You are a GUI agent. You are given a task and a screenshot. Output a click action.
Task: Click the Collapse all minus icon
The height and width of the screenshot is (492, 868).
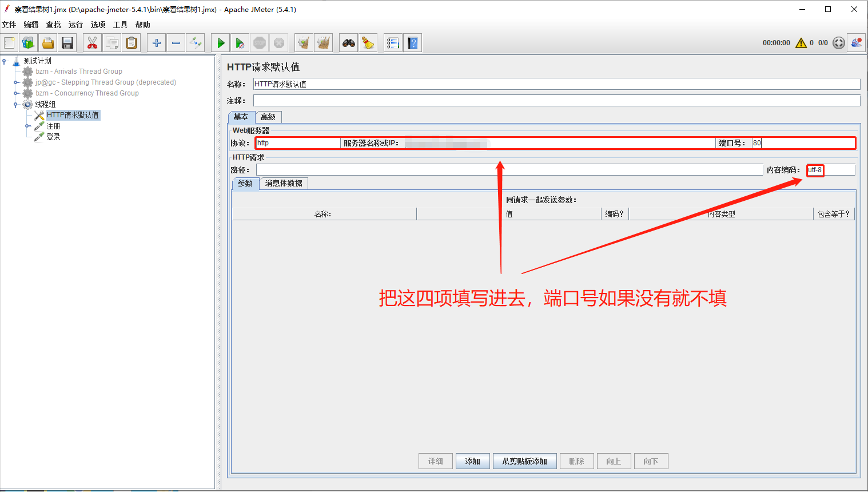click(x=176, y=43)
